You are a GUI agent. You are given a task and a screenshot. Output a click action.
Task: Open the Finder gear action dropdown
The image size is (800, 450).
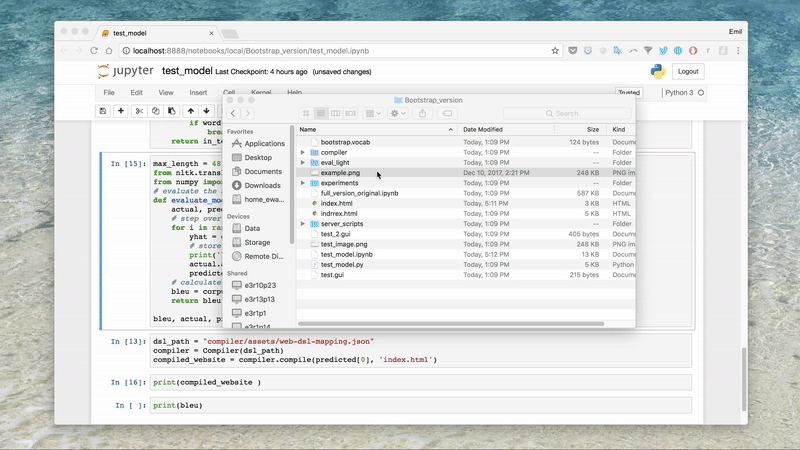(x=397, y=113)
